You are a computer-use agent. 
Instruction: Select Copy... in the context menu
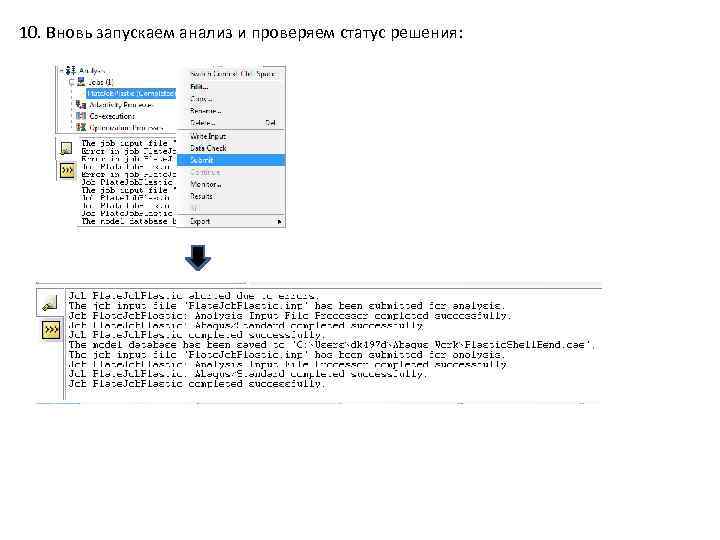point(231,99)
